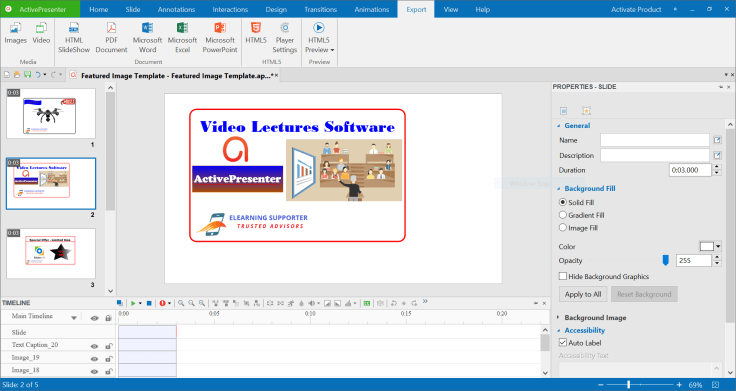Stop timeline playback
Image resolution: width=736 pixels, height=391 pixels.
[x=149, y=303]
